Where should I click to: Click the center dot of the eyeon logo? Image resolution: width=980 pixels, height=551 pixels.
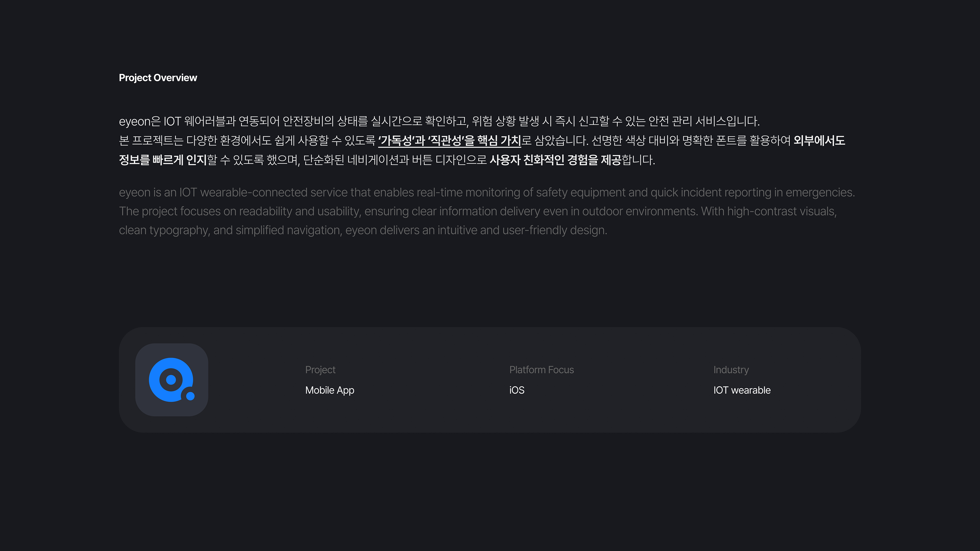[x=171, y=380]
